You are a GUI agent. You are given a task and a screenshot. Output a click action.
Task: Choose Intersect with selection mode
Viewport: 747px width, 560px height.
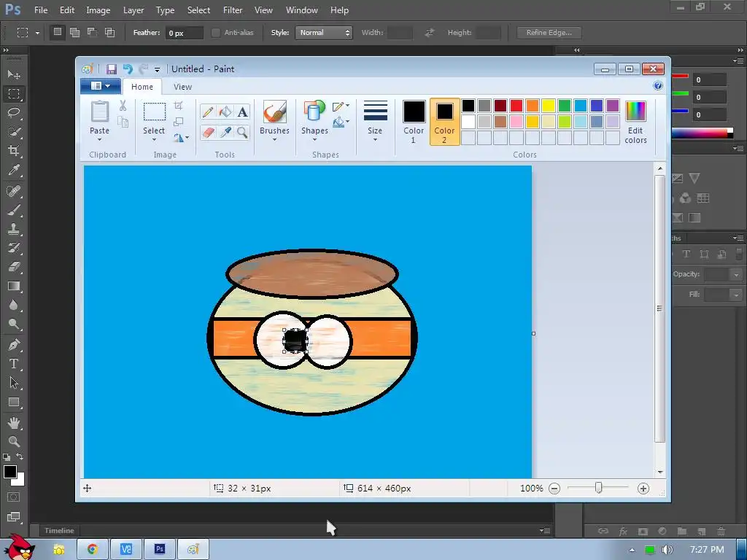(109, 32)
